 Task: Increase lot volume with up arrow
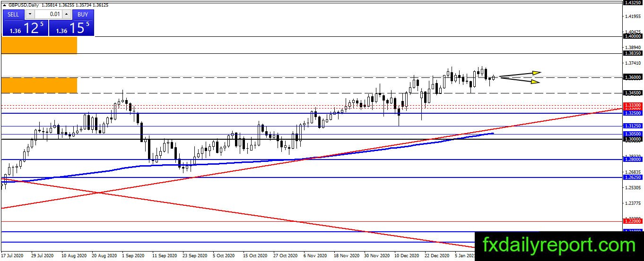67,15
